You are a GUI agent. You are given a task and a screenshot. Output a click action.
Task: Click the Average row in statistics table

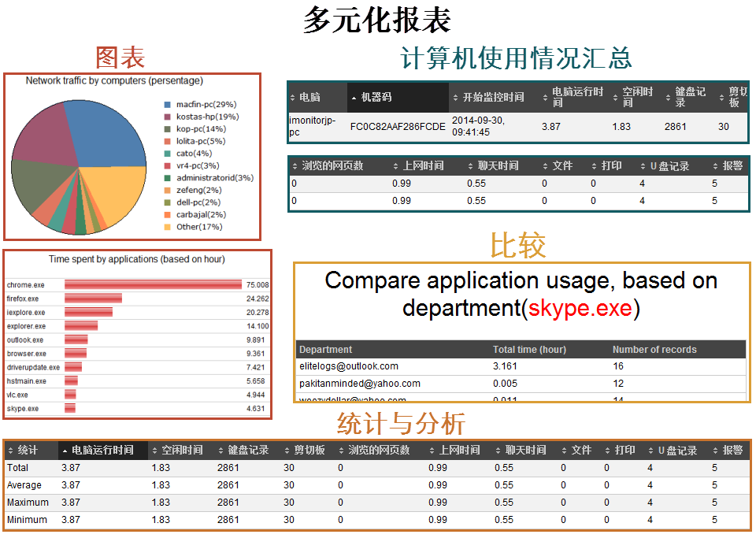tap(24, 485)
